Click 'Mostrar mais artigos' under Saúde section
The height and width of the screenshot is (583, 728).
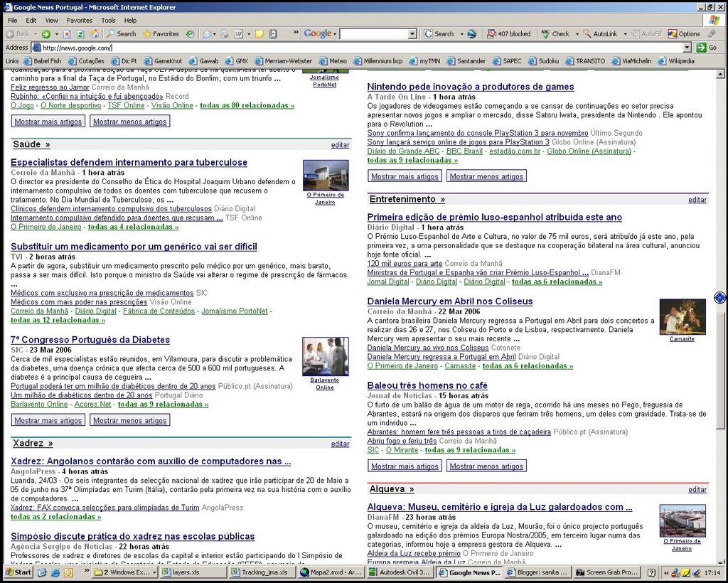[x=48, y=420]
